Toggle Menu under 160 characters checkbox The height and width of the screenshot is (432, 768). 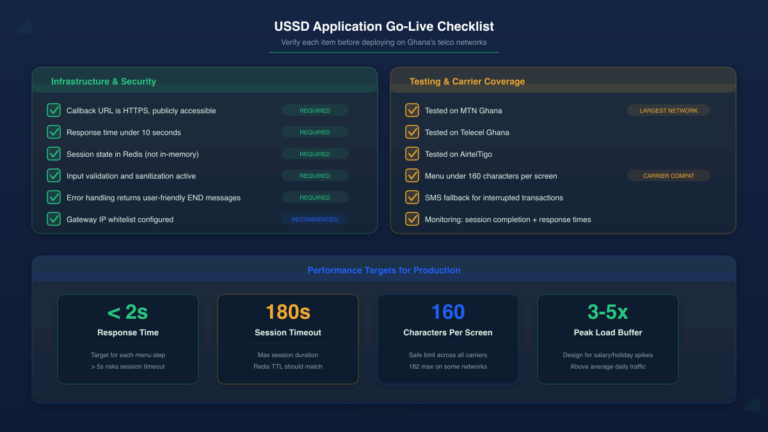412,175
